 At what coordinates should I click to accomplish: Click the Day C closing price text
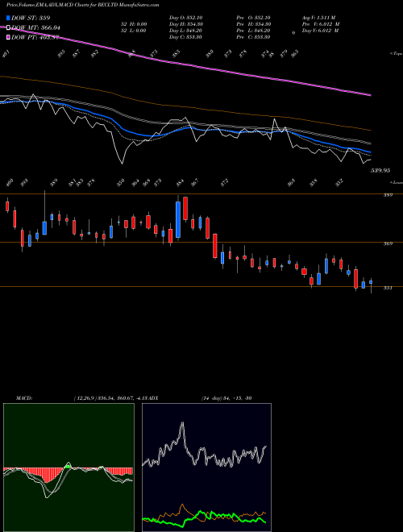[185, 37]
